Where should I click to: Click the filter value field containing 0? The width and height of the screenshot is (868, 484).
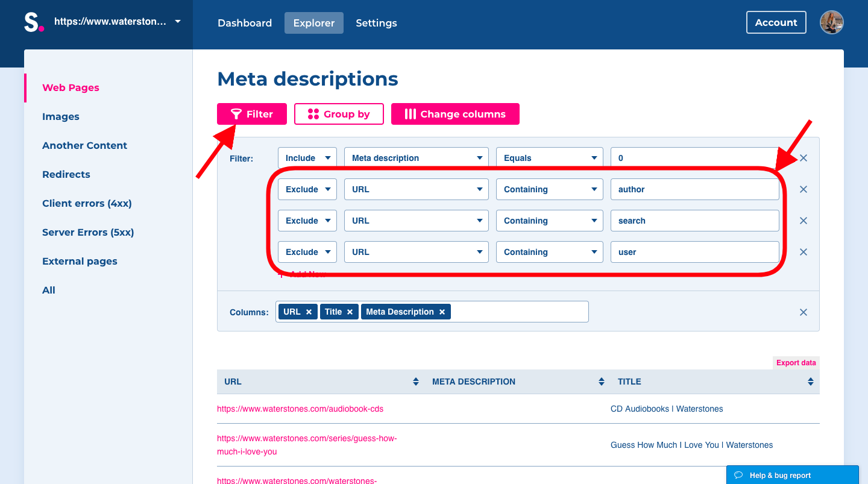695,158
